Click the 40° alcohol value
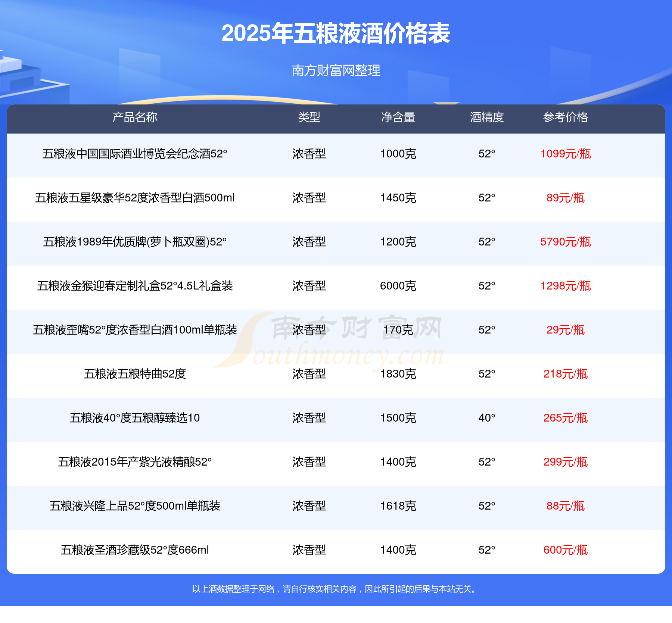This screenshot has width=672, height=623. (487, 418)
